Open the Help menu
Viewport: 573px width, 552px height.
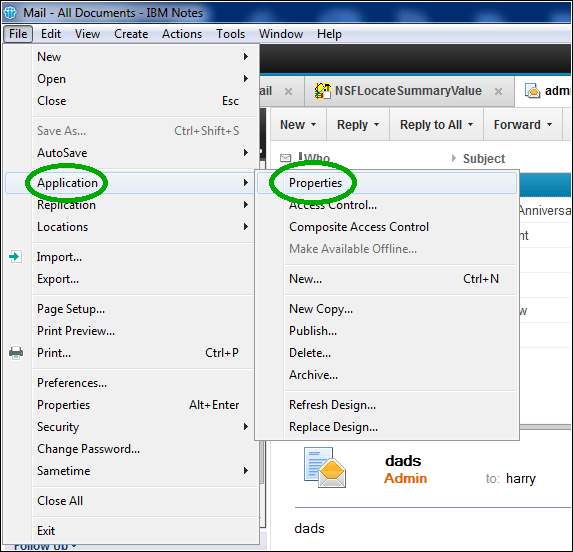(x=329, y=34)
